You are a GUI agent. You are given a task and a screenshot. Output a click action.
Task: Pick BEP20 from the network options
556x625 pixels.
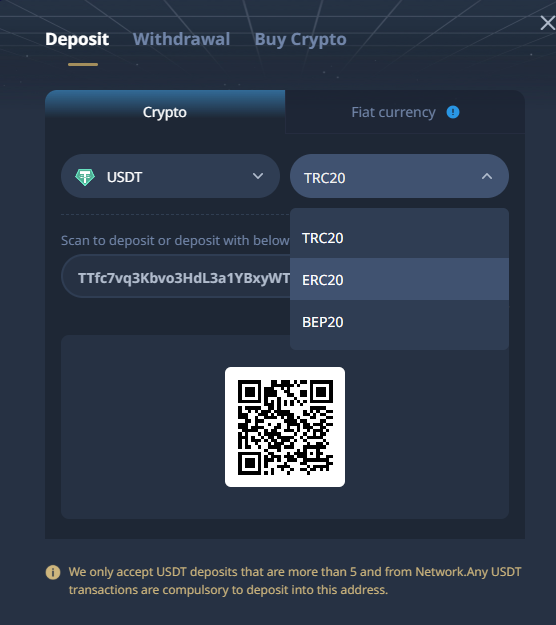coord(399,322)
